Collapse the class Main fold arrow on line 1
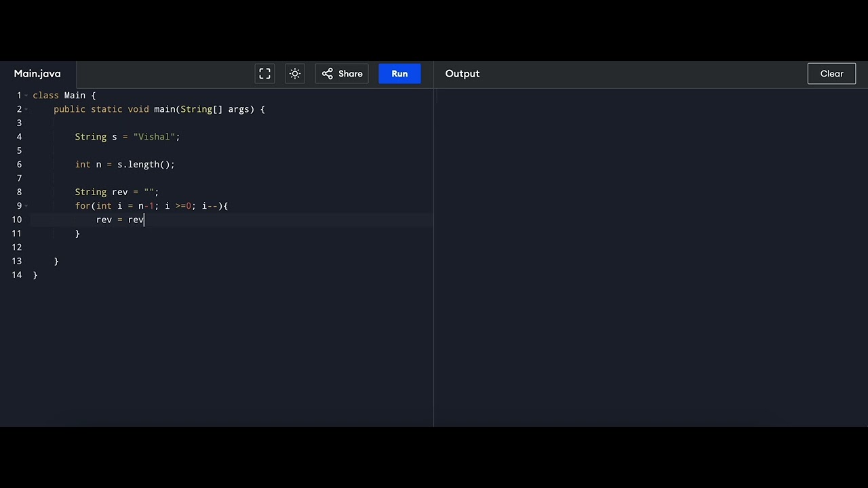This screenshot has height=488, width=868. (x=26, y=96)
